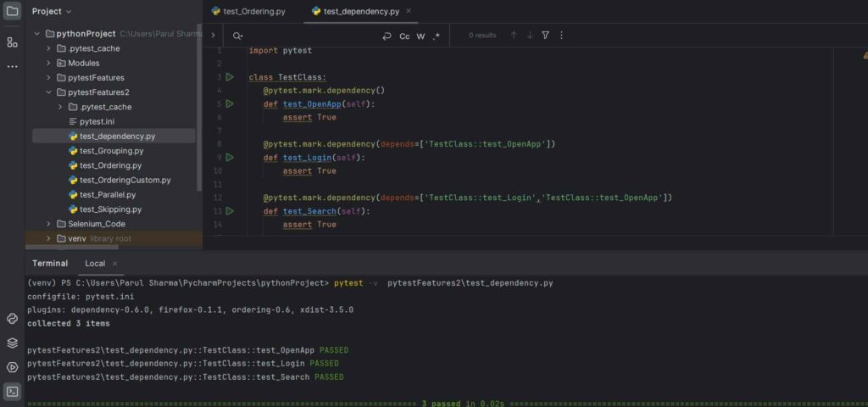This screenshot has height=407, width=868.
Task: Click the project tree vertical scrollbar
Action: (199, 108)
